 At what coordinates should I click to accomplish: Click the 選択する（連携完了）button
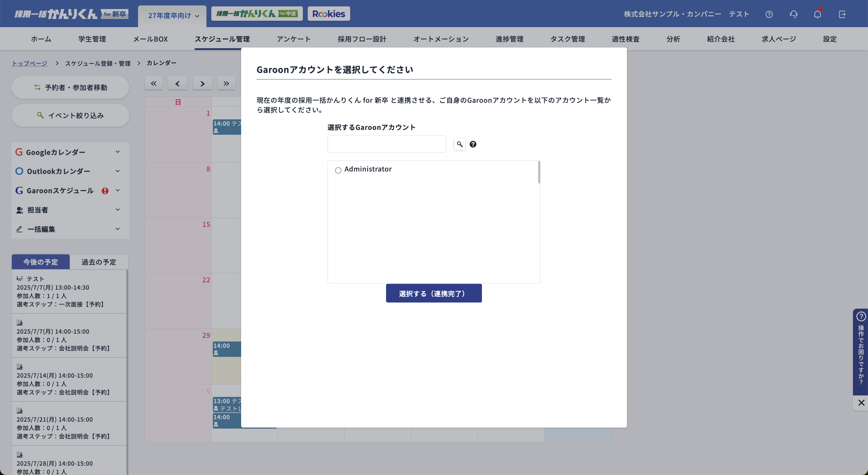pyautogui.click(x=434, y=293)
